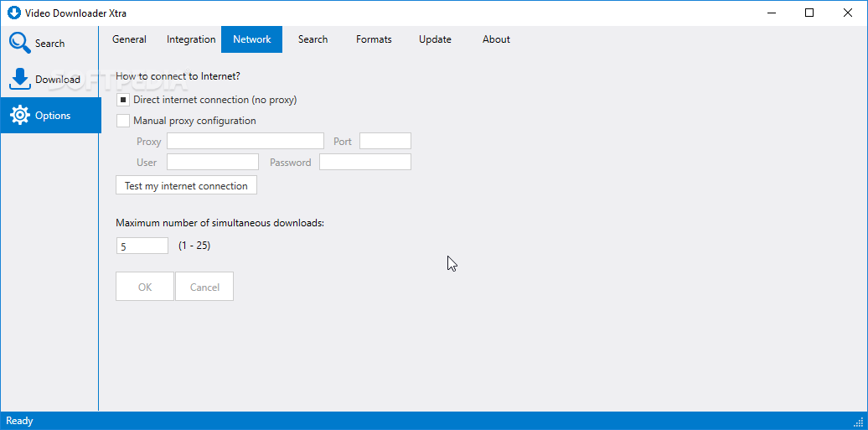
Task: Click the 'Ready' status bar text
Action: coord(19,421)
